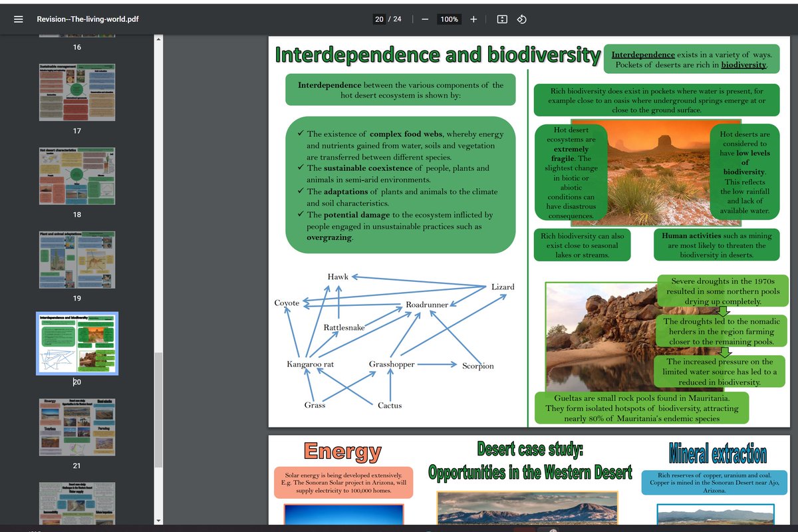Click 'Cactus' label in food web
The image size is (798, 532).
(390, 405)
